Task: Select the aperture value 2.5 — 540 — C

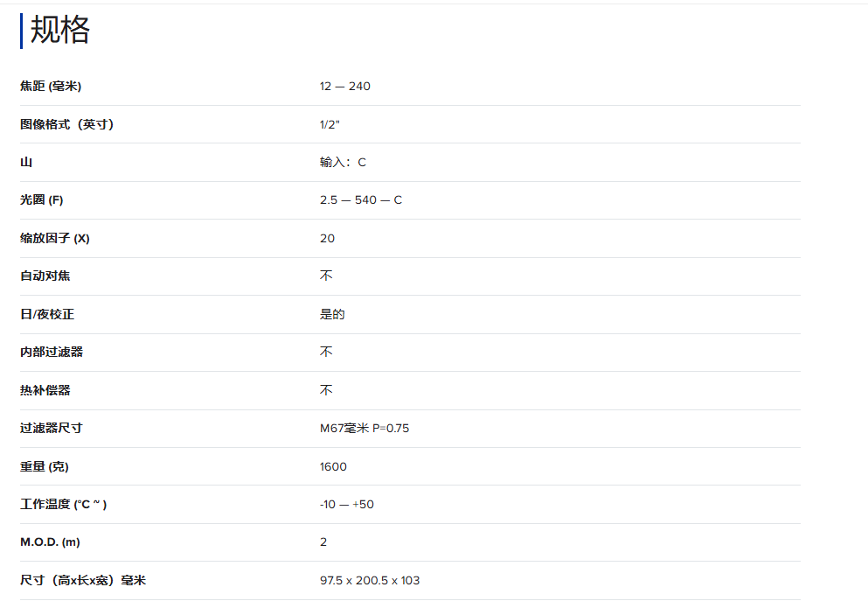Action: (x=360, y=200)
